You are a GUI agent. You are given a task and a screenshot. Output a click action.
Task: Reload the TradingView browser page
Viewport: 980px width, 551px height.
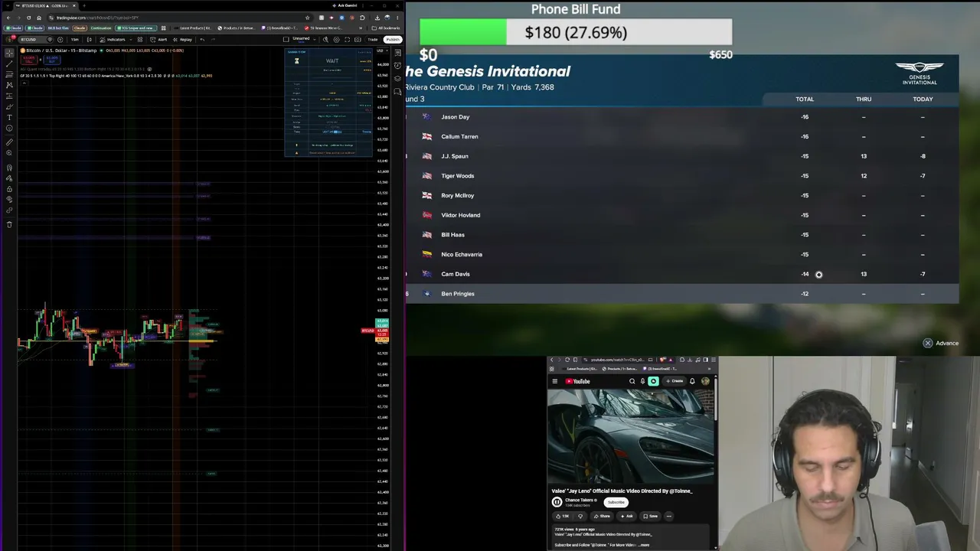[30, 18]
